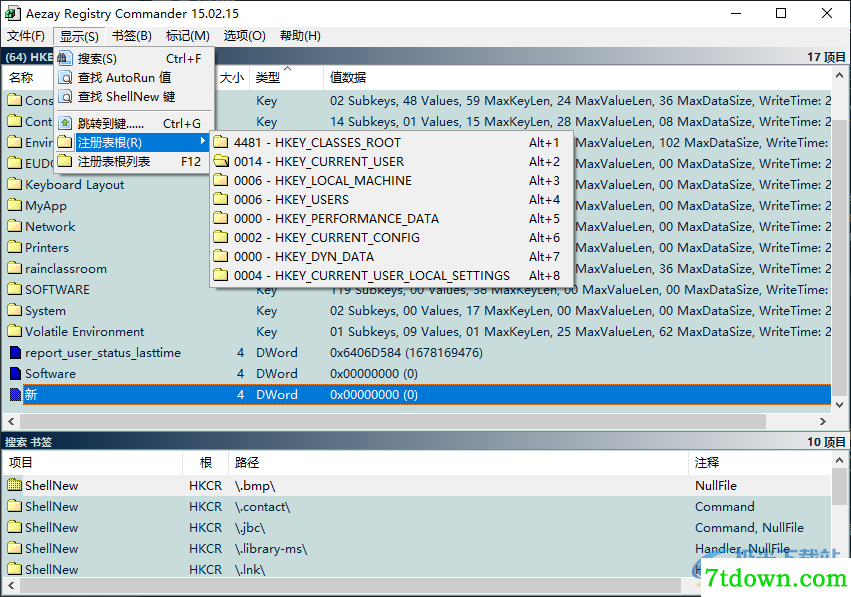Image resolution: width=851 pixels, height=597 pixels.
Task: Open the 选项(O) menu
Action: (x=245, y=36)
